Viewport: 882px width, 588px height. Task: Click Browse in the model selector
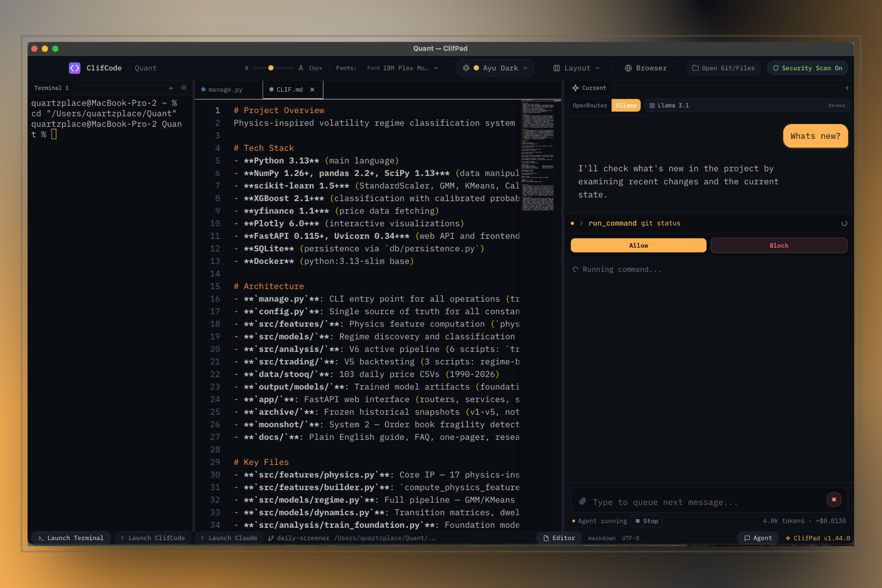click(837, 106)
